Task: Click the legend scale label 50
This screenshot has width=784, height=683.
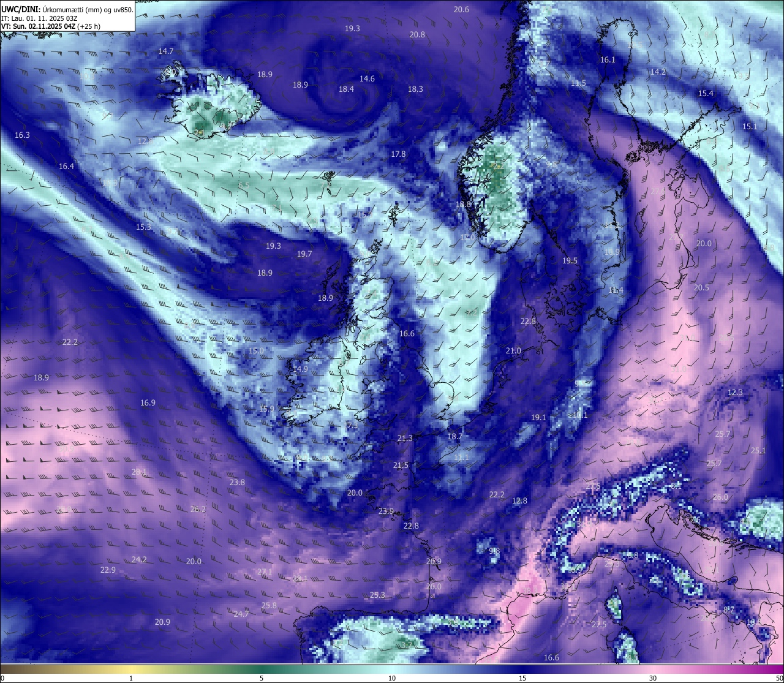Action: click(779, 678)
